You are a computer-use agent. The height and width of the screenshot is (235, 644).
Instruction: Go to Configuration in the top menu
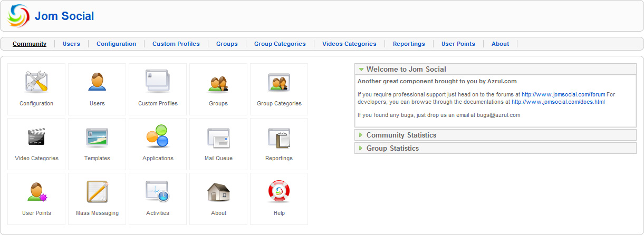[116, 44]
